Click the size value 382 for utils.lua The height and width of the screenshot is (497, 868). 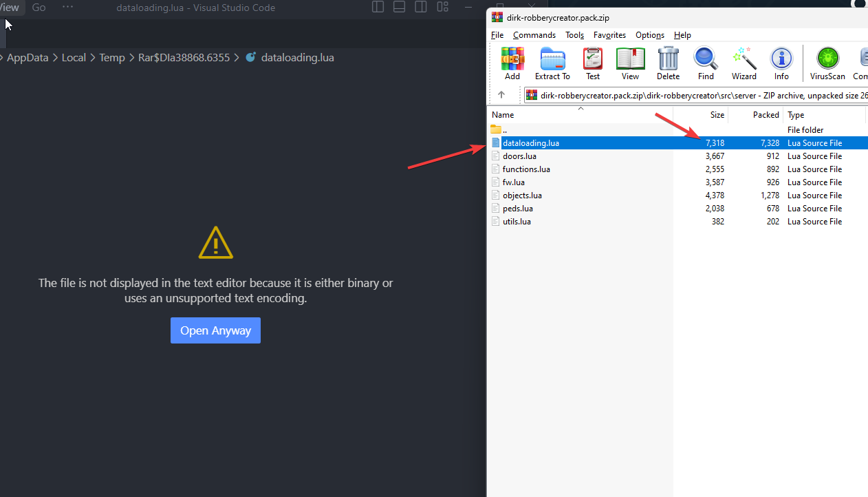click(718, 222)
